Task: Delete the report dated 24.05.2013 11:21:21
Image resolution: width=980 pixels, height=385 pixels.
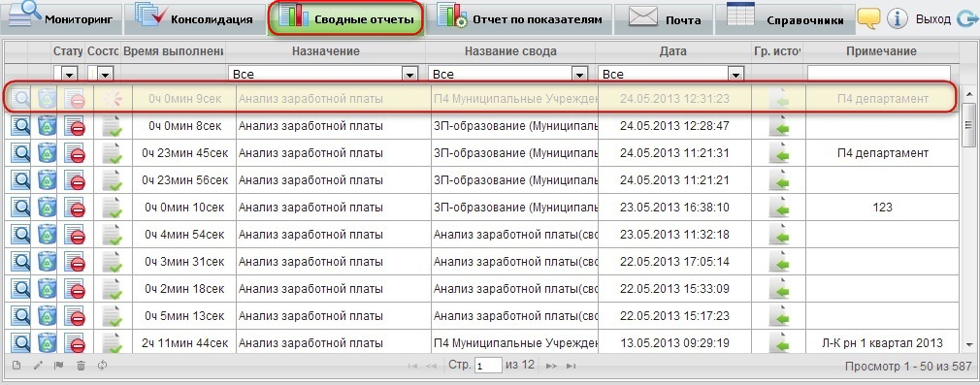Action: click(48, 180)
